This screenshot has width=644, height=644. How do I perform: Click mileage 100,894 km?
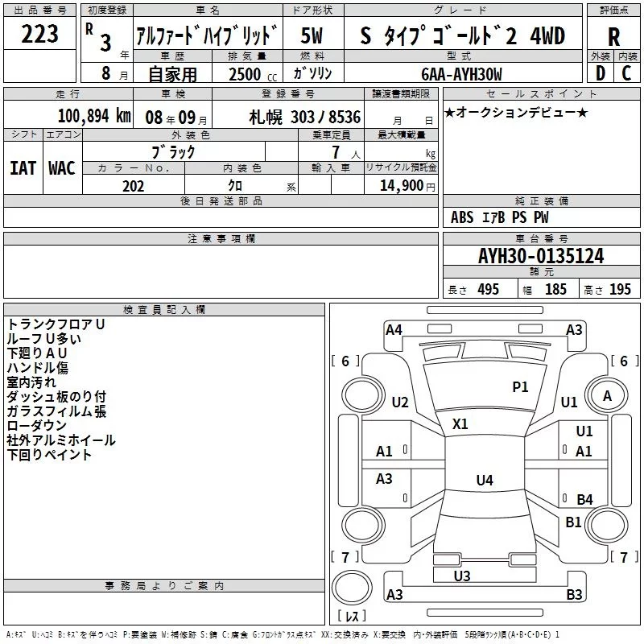click(94, 116)
